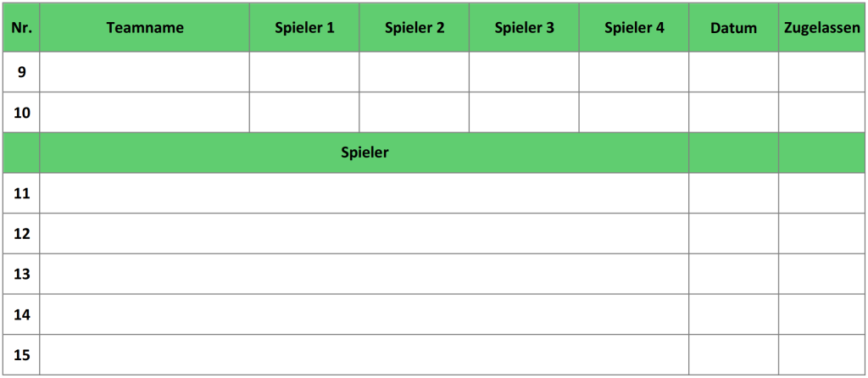
Task: Click the Spieler 4 cell in row 10
Action: [634, 113]
